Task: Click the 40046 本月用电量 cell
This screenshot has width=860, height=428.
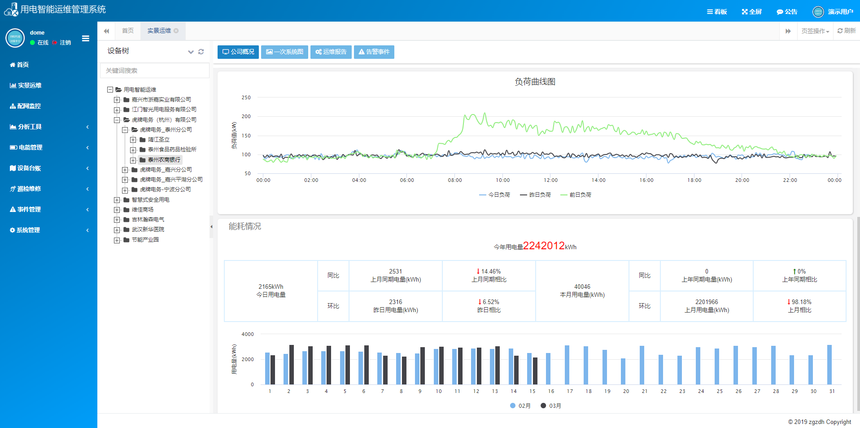Action: point(582,291)
